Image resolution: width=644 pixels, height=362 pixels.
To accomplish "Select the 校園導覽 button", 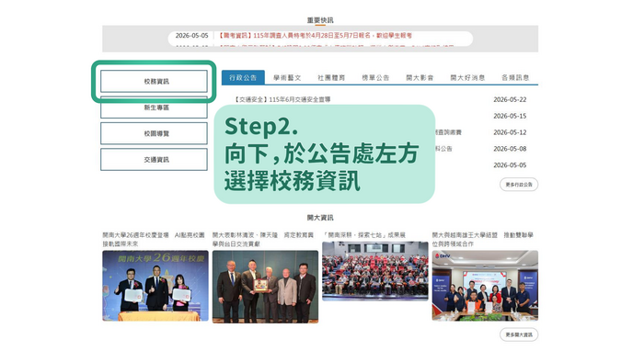I will (x=154, y=133).
